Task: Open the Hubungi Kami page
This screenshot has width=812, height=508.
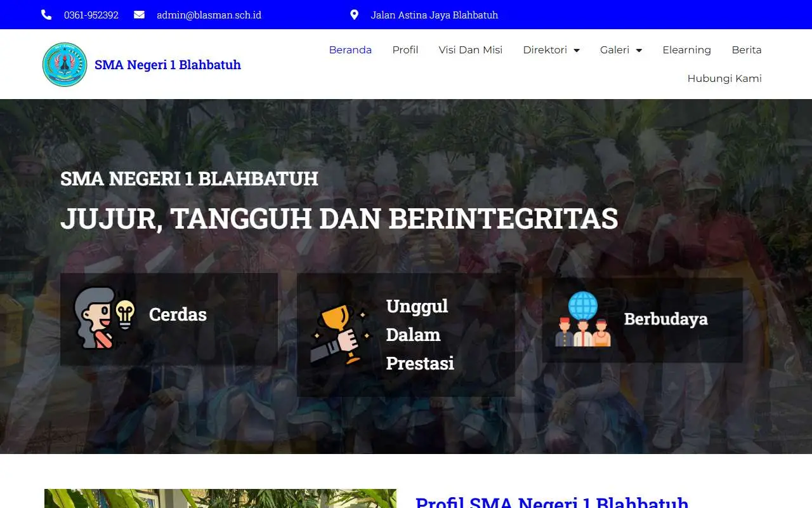Action: tap(724, 78)
